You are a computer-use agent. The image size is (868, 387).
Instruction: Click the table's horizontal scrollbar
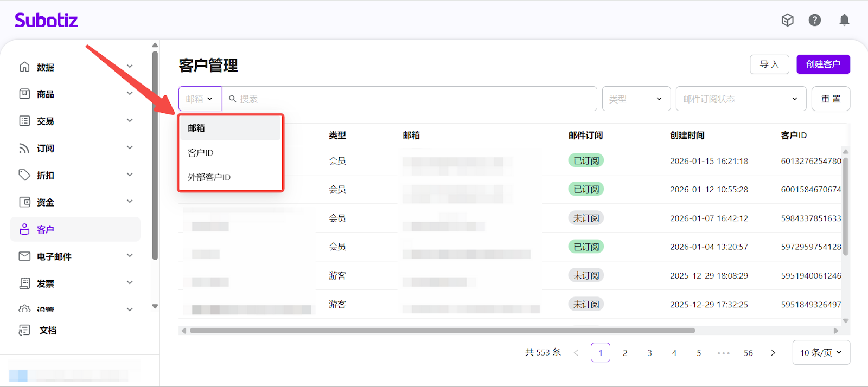442,331
